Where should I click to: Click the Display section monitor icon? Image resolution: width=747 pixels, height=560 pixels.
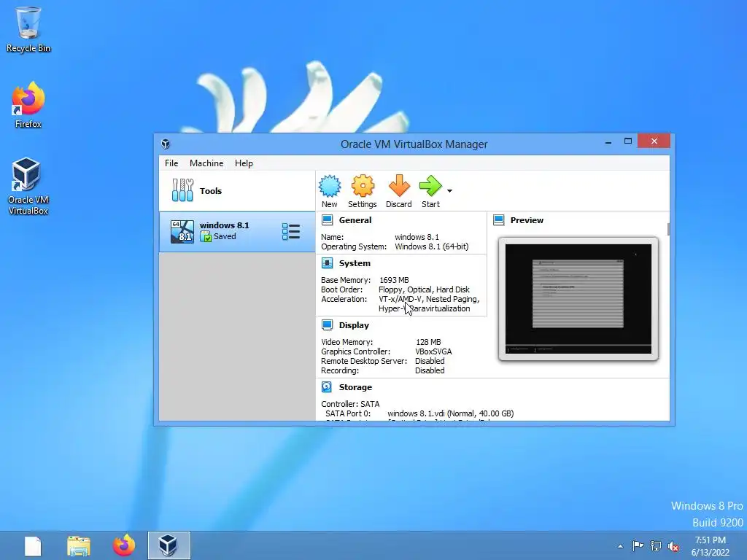[328, 325]
